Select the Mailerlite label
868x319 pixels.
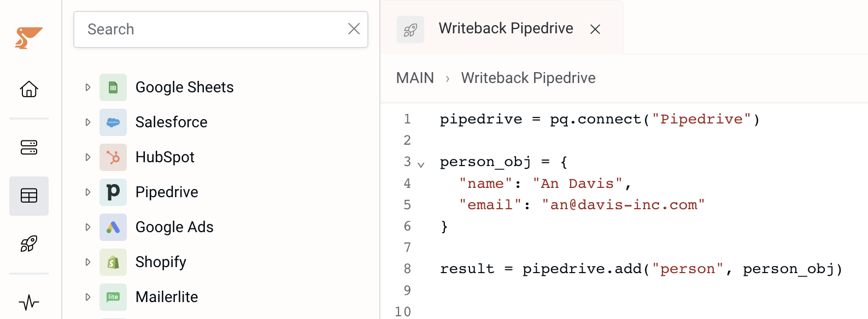point(167,297)
